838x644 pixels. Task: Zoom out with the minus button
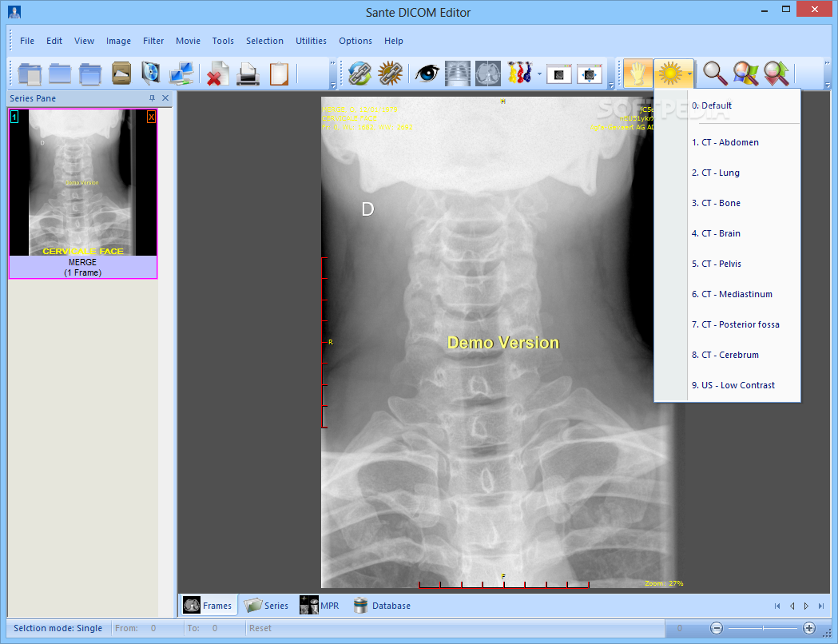pyautogui.click(x=717, y=629)
